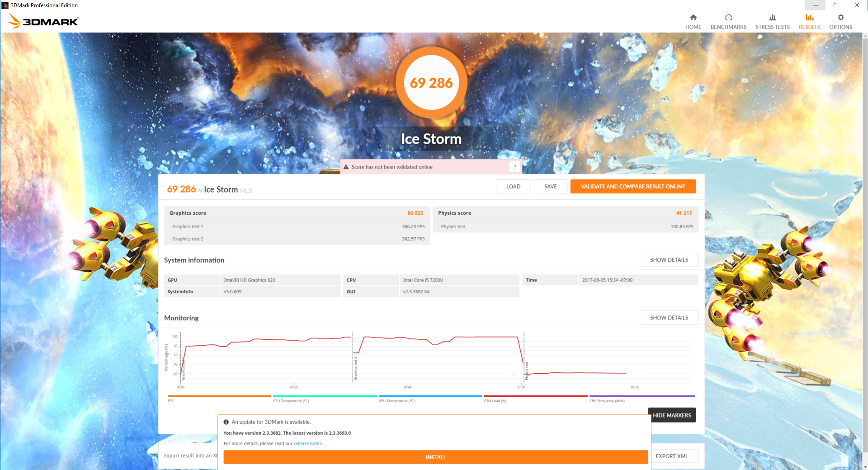Open the OPTIONS tab label
This screenshot has height=470, width=868.
click(840, 27)
